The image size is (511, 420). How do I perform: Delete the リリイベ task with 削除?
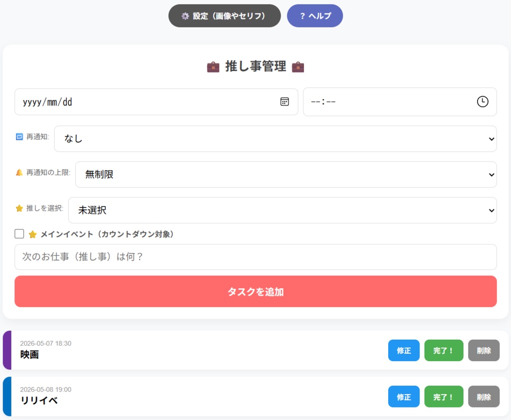[484, 397]
